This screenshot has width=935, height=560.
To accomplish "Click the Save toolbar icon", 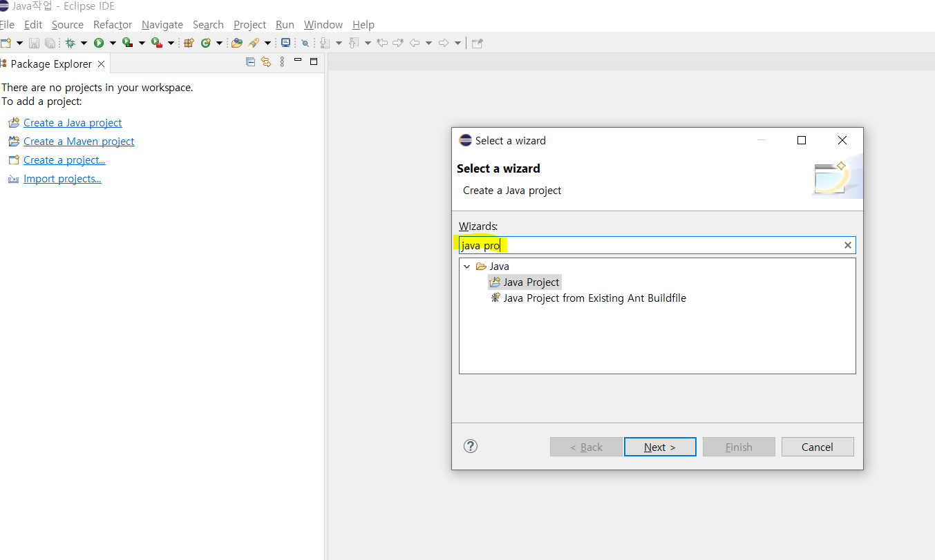I will pyautogui.click(x=34, y=43).
